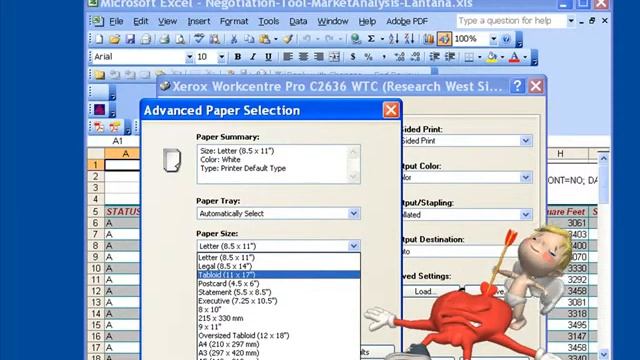The height and width of the screenshot is (360, 640).
Task: Click the Center alignment icon
Action: [x=303, y=57]
